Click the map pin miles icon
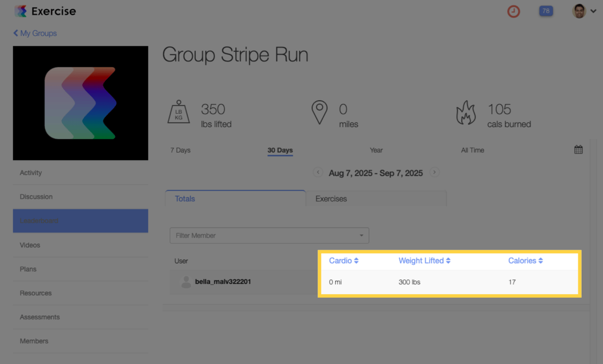The image size is (603, 364). (x=320, y=112)
